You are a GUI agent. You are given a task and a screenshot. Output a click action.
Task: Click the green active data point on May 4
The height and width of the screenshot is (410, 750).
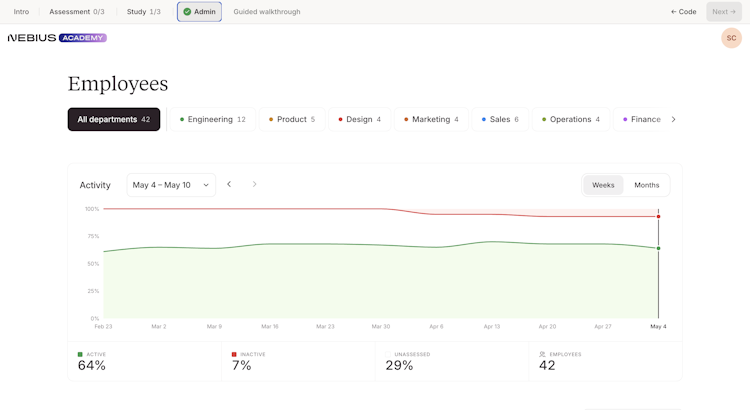pos(658,248)
